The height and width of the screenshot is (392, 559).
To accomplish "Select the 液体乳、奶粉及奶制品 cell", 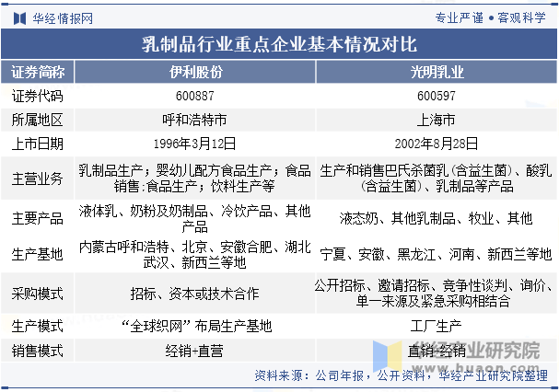I will pos(195,218).
